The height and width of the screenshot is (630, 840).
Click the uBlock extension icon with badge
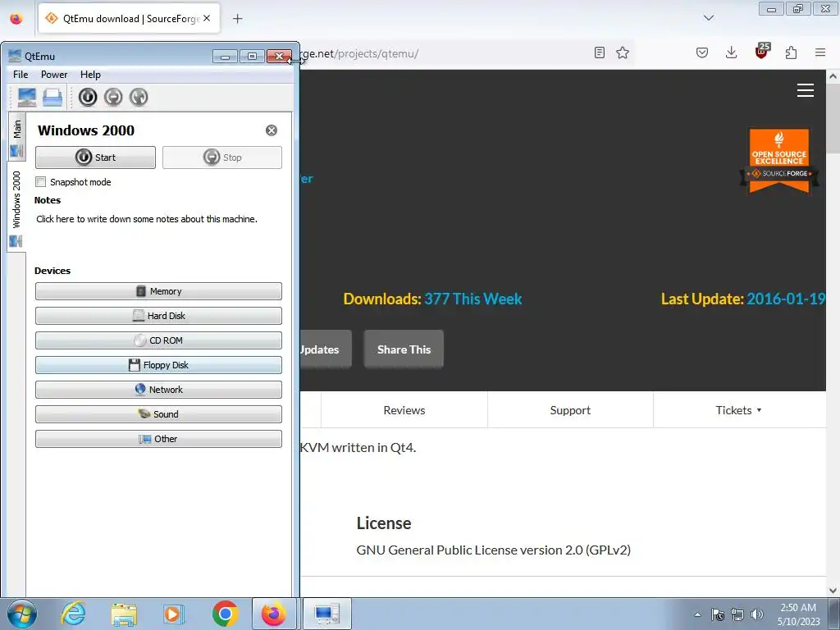coord(762,52)
